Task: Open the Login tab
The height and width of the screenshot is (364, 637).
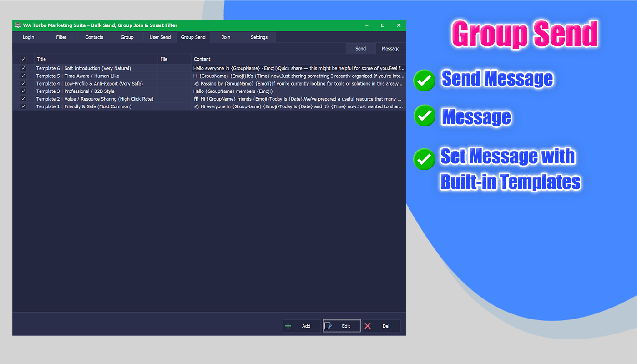Action: pyautogui.click(x=29, y=37)
